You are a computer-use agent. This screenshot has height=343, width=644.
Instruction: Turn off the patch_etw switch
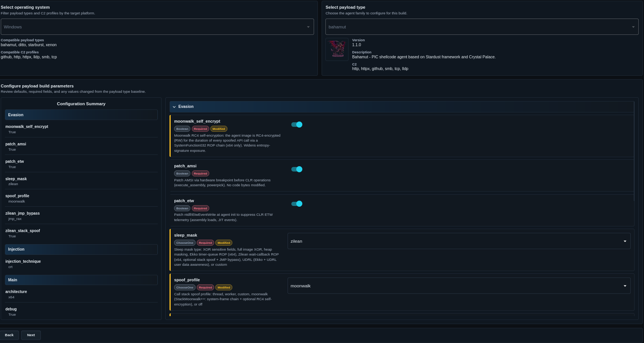[297, 204]
